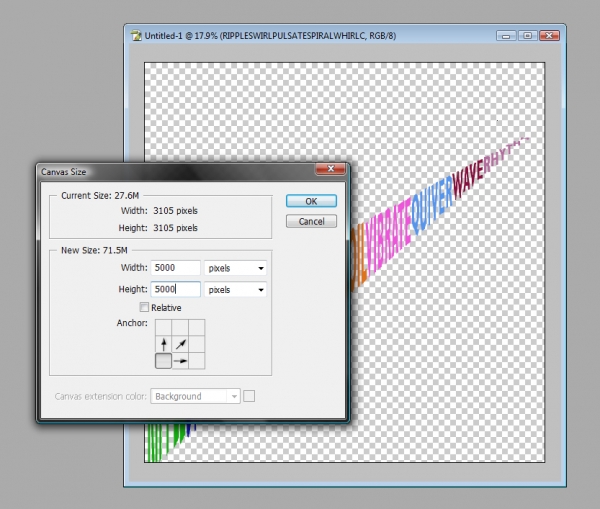Set anchor to top-right cell
This screenshot has height=509, width=600.
click(x=197, y=328)
